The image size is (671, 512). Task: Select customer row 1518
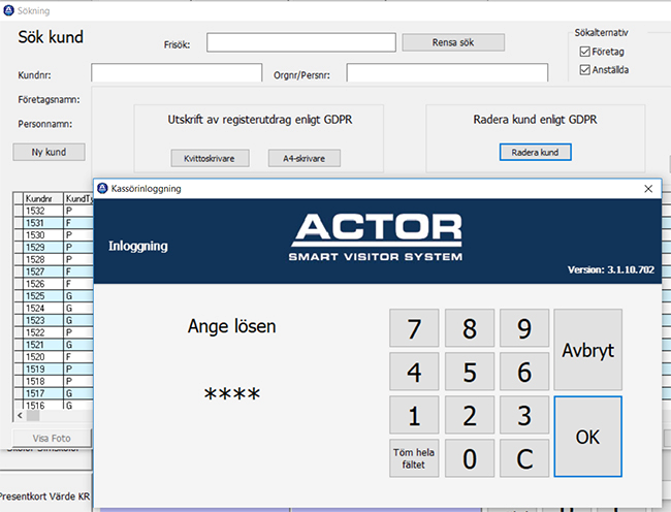[x=53, y=381]
